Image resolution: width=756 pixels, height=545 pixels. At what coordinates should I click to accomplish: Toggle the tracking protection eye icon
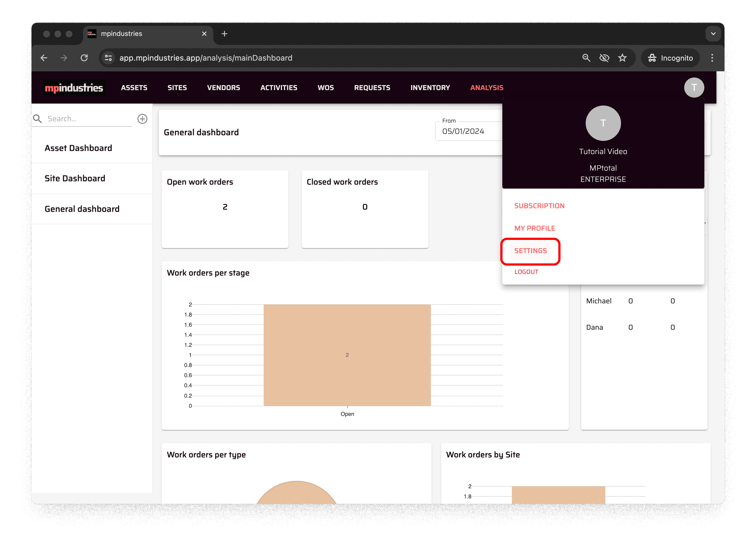pos(604,58)
